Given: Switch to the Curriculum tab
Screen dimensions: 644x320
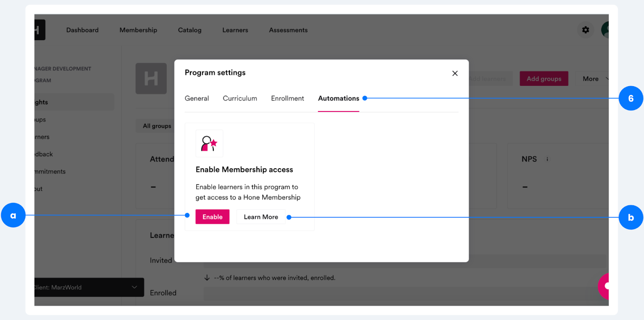Looking at the screenshot, I should click(x=240, y=98).
